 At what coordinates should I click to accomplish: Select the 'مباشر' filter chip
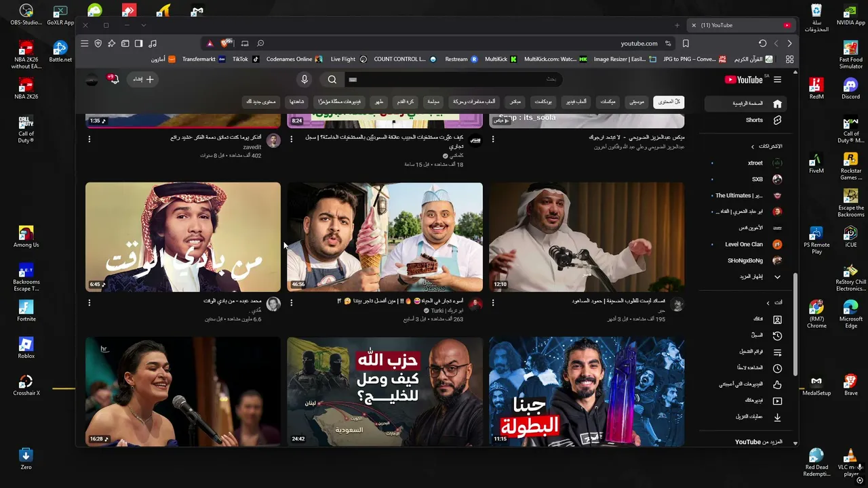click(515, 102)
